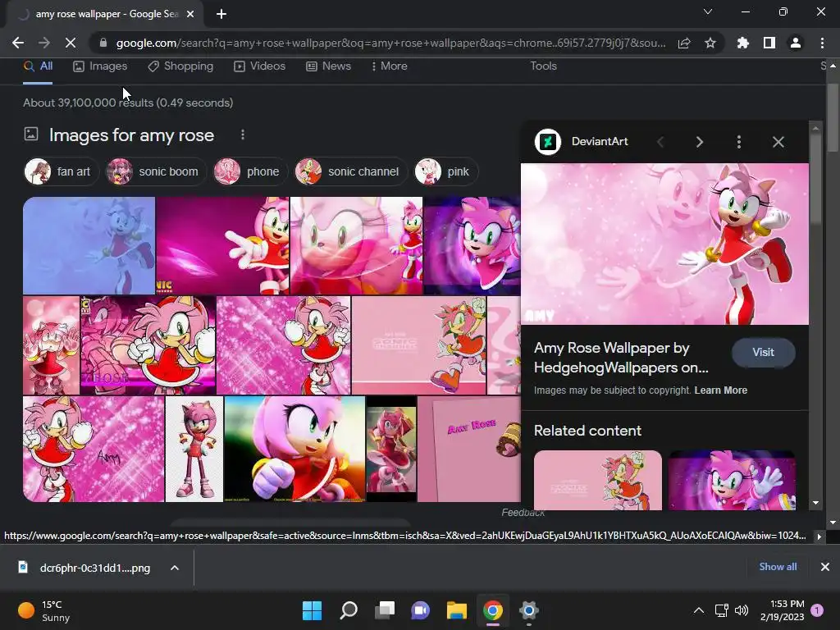Image resolution: width=840 pixels, height=630 pixels.
Task: Open downloaded dcr6phr png file
Action: [94, 568]
